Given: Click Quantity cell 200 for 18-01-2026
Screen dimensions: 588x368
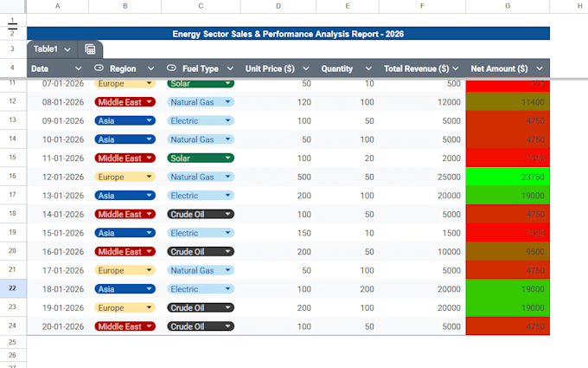Looking at the screenshot, I should pos(348,289).
